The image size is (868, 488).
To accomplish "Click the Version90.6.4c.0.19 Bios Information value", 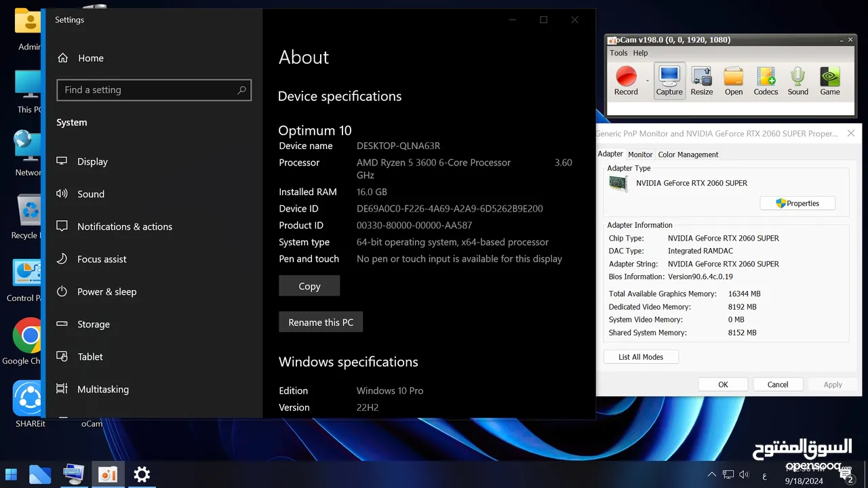I will point(701,277).
